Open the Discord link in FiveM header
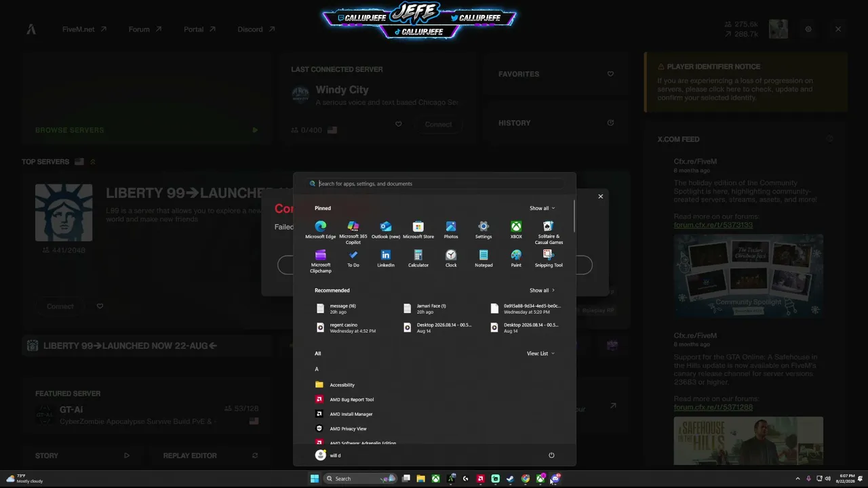This screenshot has width=868, height=488. coord(256,29)
